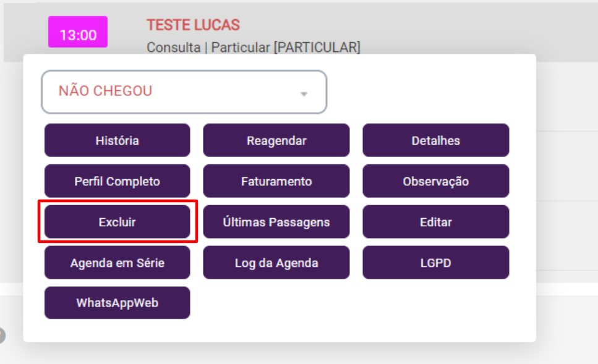Viewport: 598px width, 364px height.
Task: Click the Editar button
Action: [x=436, y=222]
